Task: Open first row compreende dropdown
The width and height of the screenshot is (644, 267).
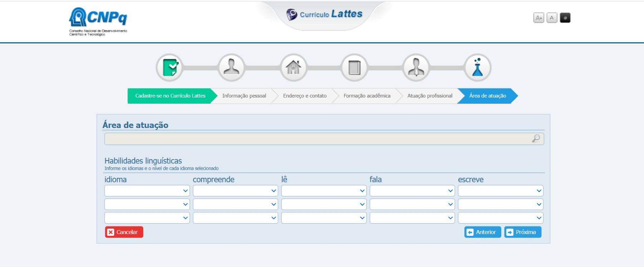Action: click(x=235, y=191)
